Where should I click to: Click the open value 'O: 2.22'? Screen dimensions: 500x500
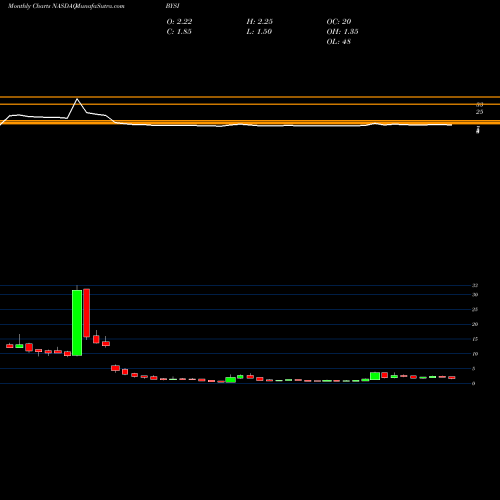[179, 21]
